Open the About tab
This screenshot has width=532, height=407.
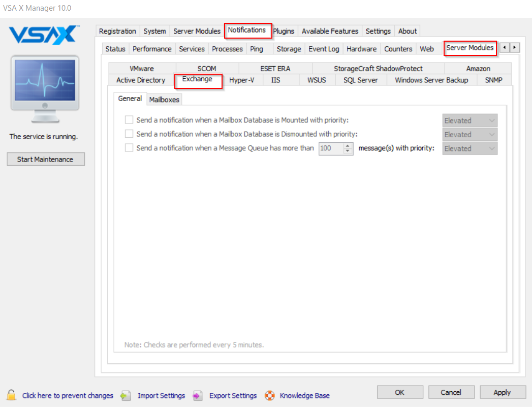[408, 31]
